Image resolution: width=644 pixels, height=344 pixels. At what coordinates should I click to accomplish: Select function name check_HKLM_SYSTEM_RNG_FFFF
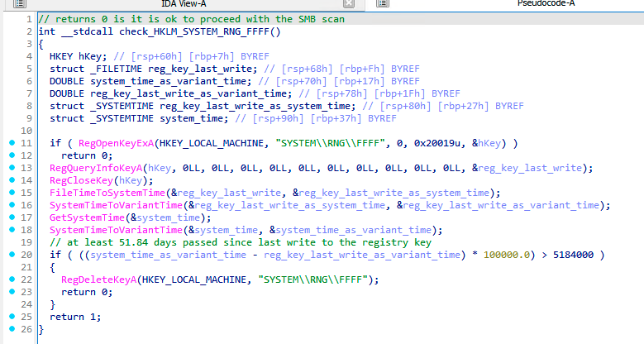pos(193,31)
